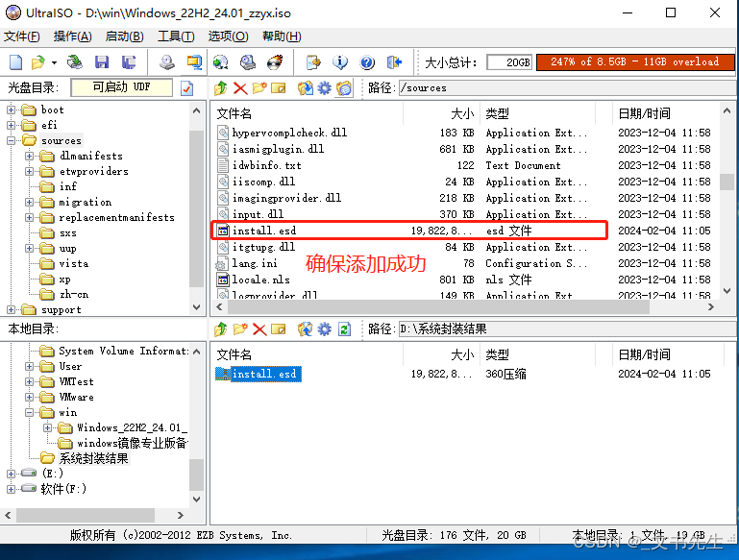
Task: Click the Save As toolbar icon
Action: pos(128,62)
